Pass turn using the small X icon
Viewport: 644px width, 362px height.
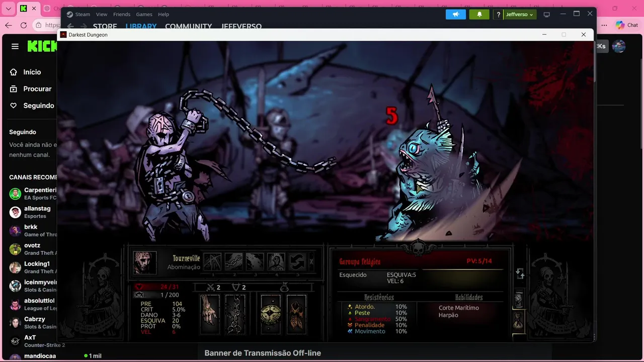[x=311, y=262]
